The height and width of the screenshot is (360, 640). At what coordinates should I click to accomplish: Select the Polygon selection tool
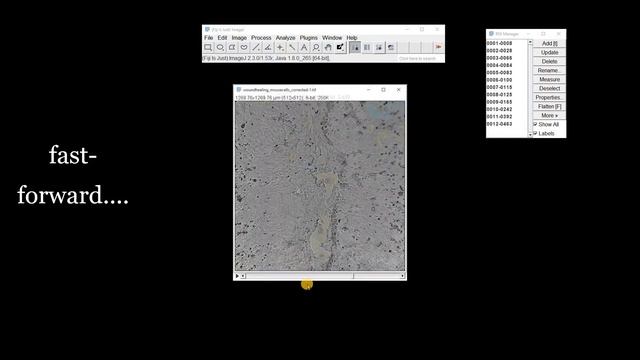point(232,47)
